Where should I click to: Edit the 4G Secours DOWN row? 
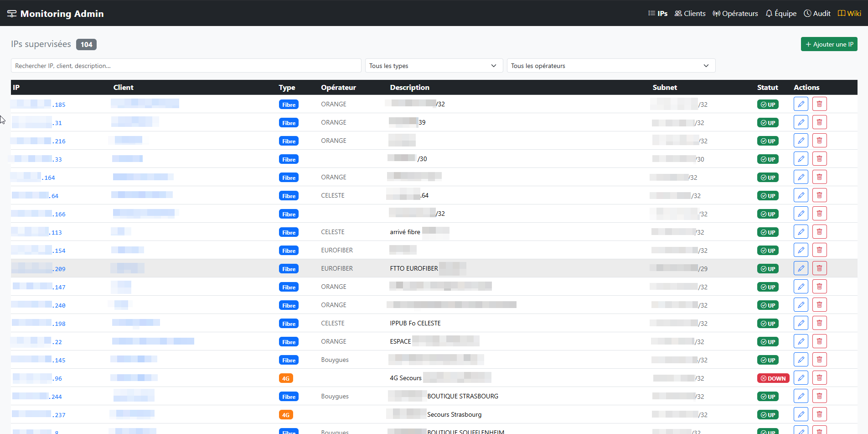click(801, 378)
